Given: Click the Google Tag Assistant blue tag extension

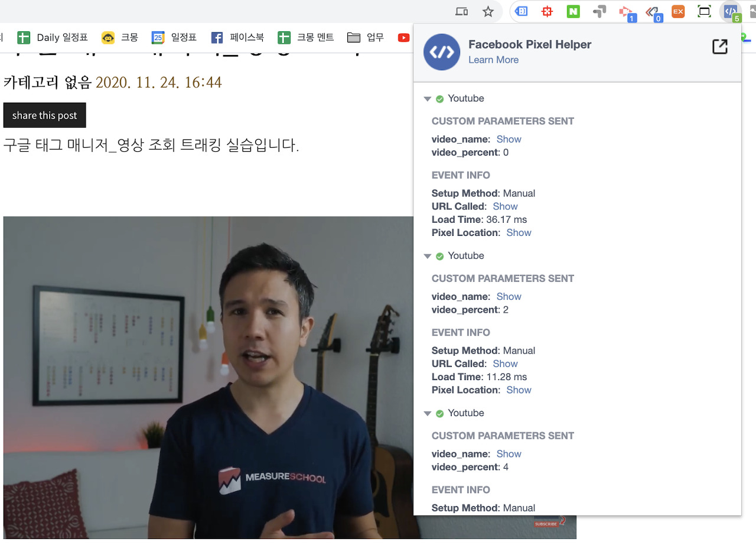Looking at the screenshot, I should coord(522,11).
